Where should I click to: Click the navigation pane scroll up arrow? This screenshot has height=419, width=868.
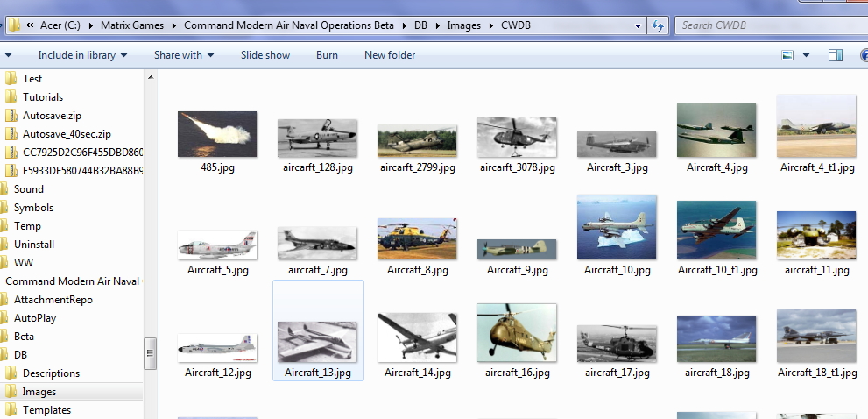pos(151,77)
